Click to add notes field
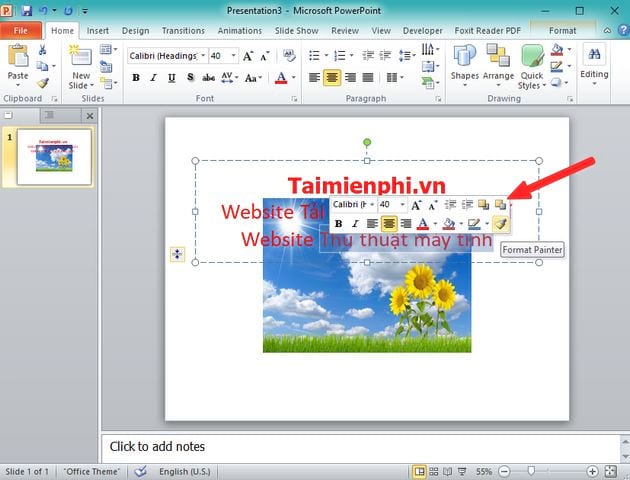Image resolution: width=630 pixels, height=480 pixels. 360,447
